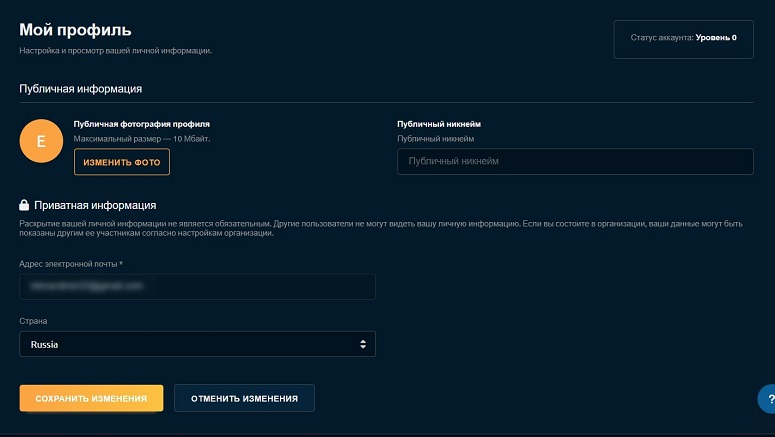This screenshot has height=437, width=775.
Task: Click the Приватная информация section title
Action: tap(95, 205)
